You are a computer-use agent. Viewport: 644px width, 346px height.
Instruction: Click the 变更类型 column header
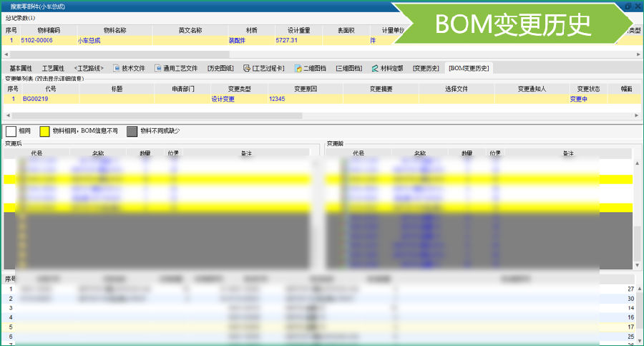point(240,88)
